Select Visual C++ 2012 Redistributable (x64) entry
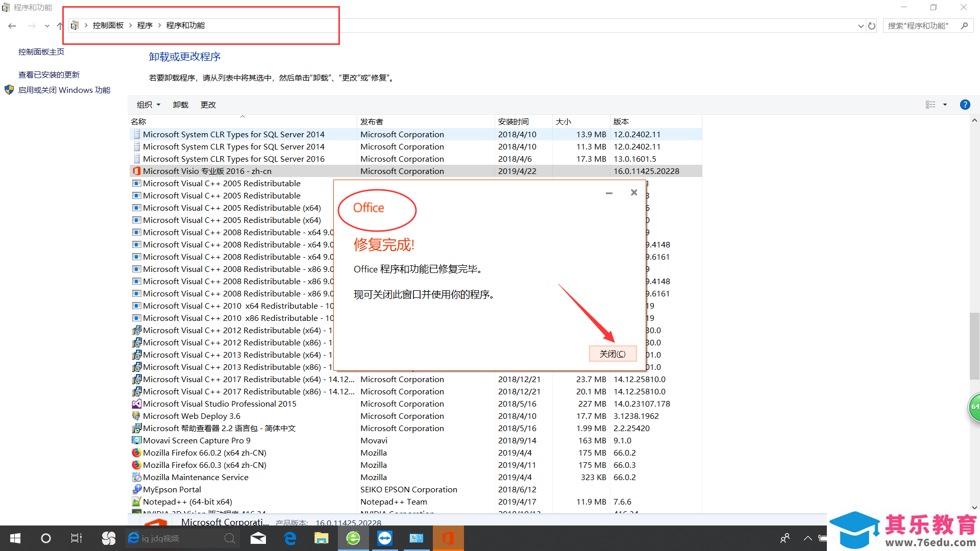Image resolution: width=980 pixels, height=551 pixels. tap(232, 330)
